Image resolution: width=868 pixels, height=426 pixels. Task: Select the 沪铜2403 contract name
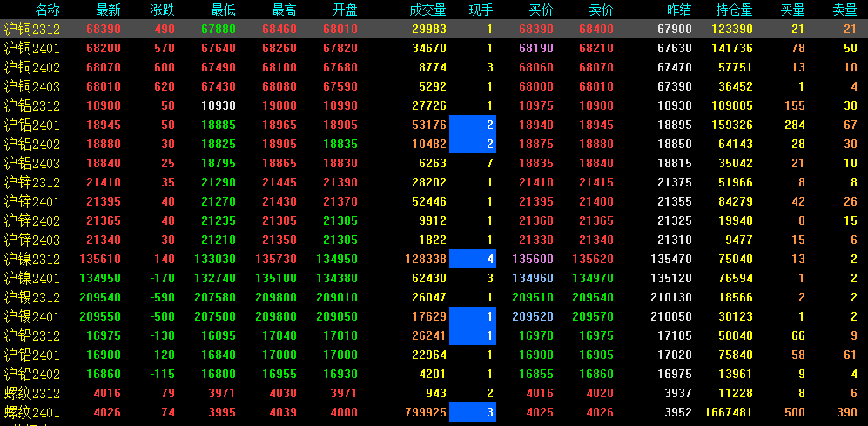[x=31, y=87]
